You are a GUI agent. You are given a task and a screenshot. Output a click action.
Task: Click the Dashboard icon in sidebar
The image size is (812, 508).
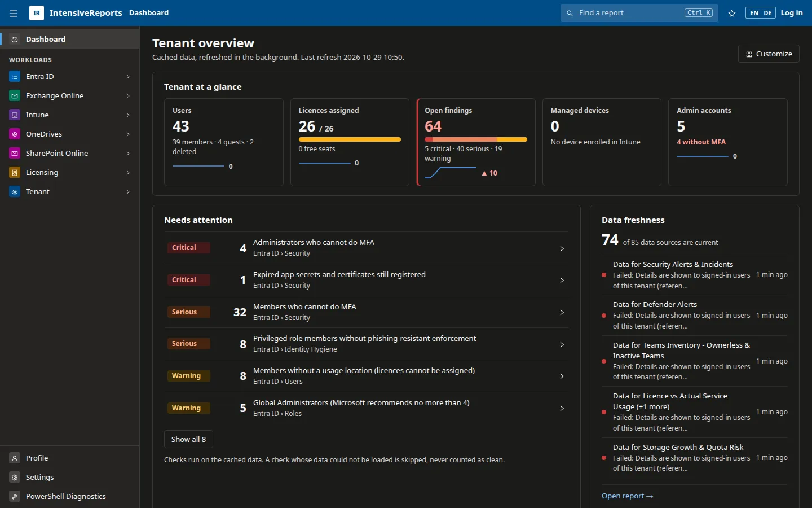[x=15, y=40]
